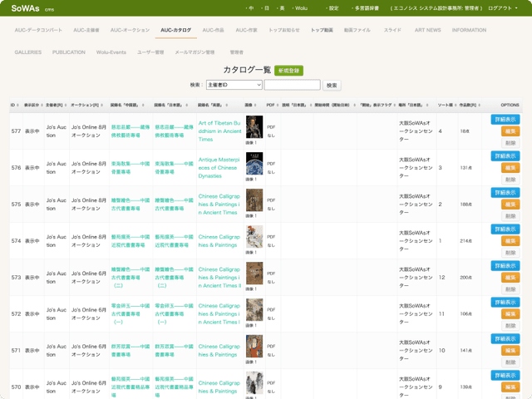Viewport: 532px width, 399px height.
Task: Click orange 編集 button for catalog 576
Action: (x=510, y=168)
